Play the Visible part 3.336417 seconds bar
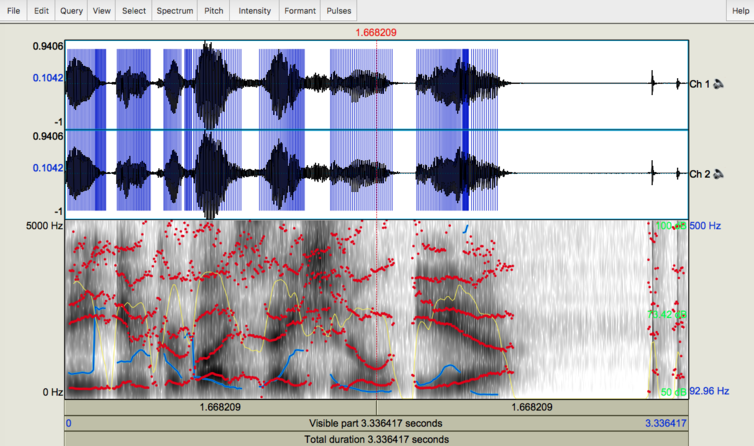Screen dimensions: 754x446 (x=376, y=423)
